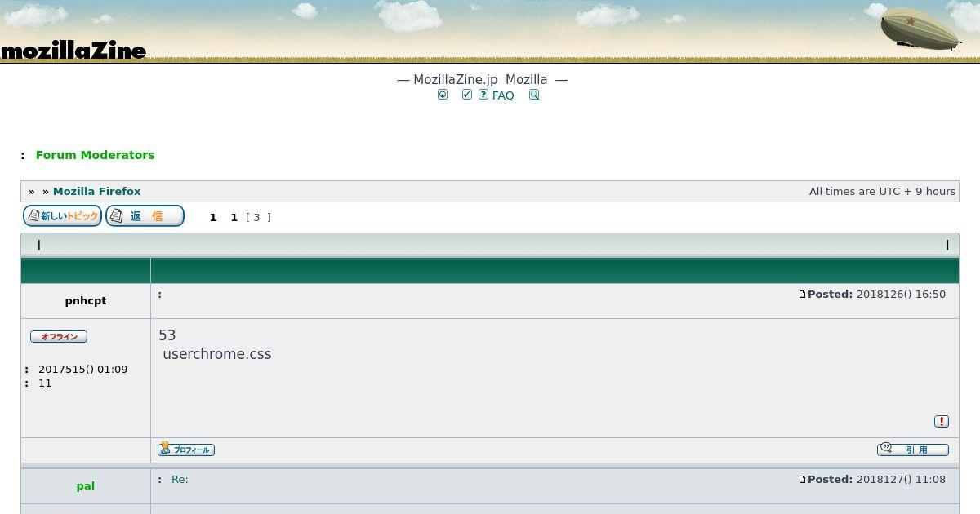Click the new topic button
This screenshot has height=514, width=980.
tap(62, 216)
